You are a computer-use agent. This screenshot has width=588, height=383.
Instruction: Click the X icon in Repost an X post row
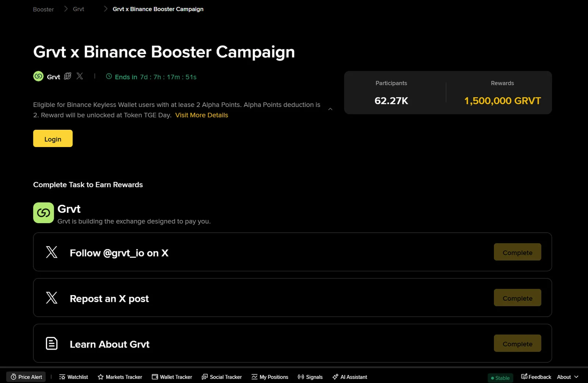click(51, 298)
